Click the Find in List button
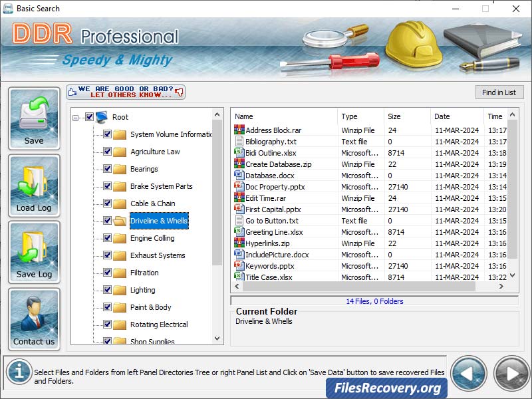Viewport: 532px width, 399px height. point(499,92)
